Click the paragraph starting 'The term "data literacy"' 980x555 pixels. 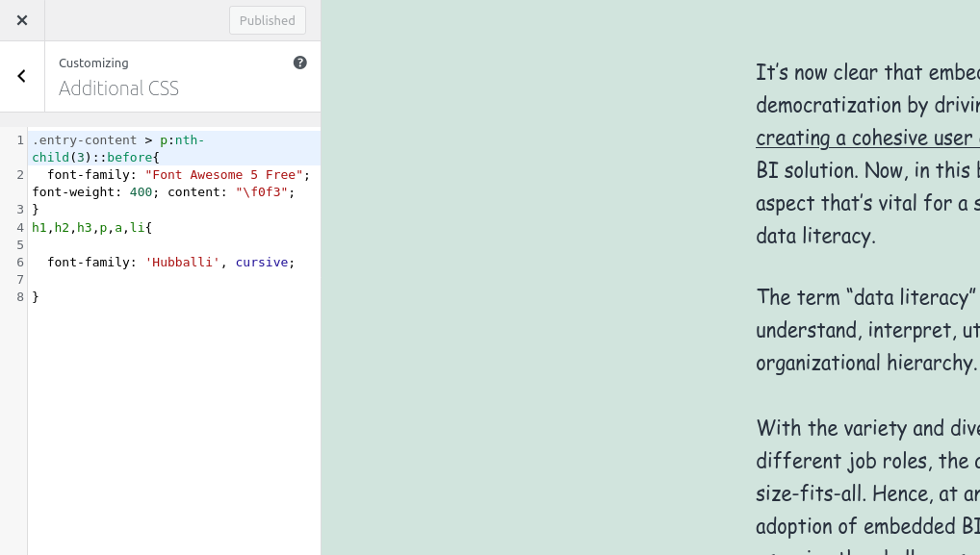[867, 330]
